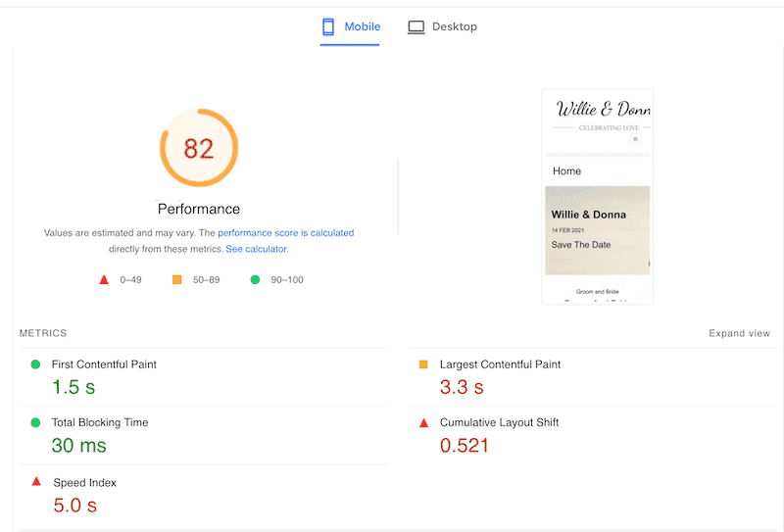This screenshot has height=532, width=784.
Task: Click the green dot beside Total Blocking Time
Action: pyautogui.click(x=35, y=422)
